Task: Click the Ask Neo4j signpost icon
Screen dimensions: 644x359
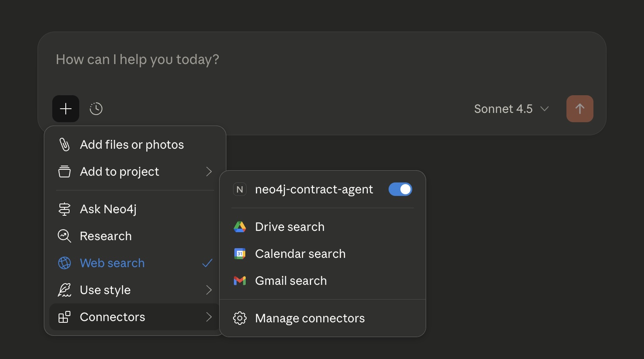Action: 64,209
